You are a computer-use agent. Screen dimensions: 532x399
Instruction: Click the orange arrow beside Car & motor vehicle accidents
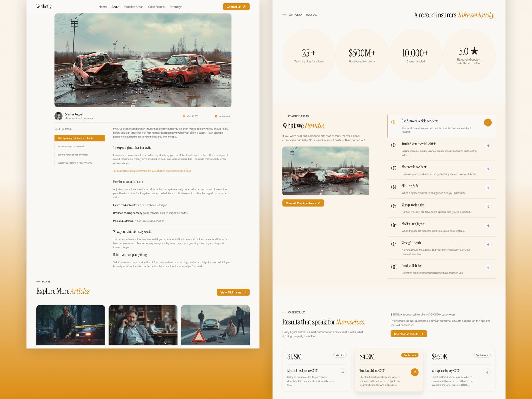[488, 122]
